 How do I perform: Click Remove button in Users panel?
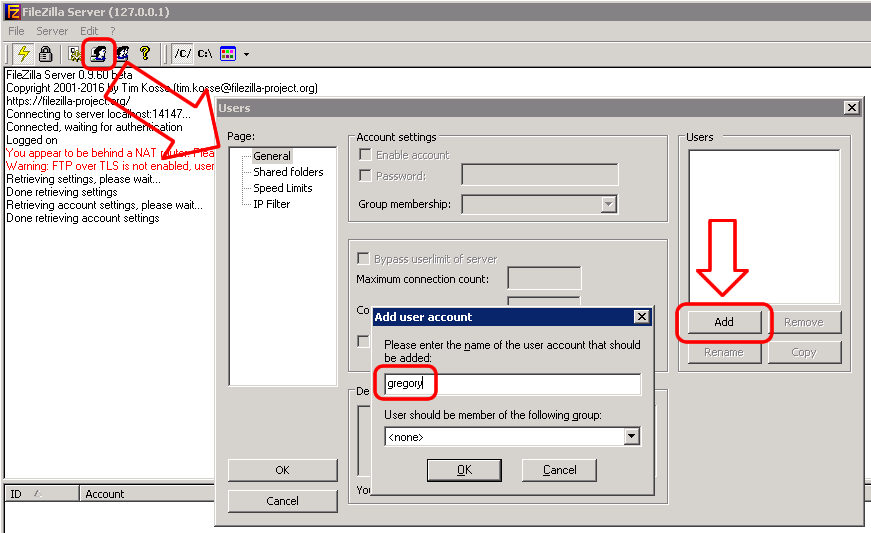tap(804, 322)
